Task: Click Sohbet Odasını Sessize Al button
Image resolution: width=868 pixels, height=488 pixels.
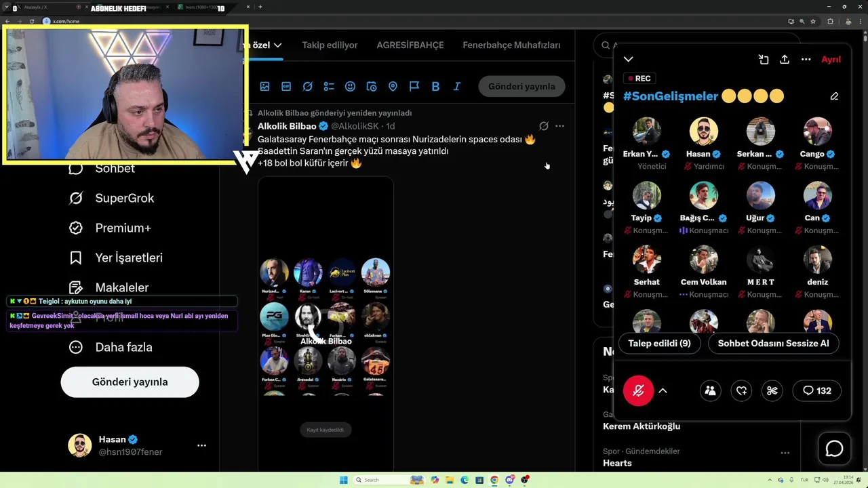Action: click(x=773, y=344)
